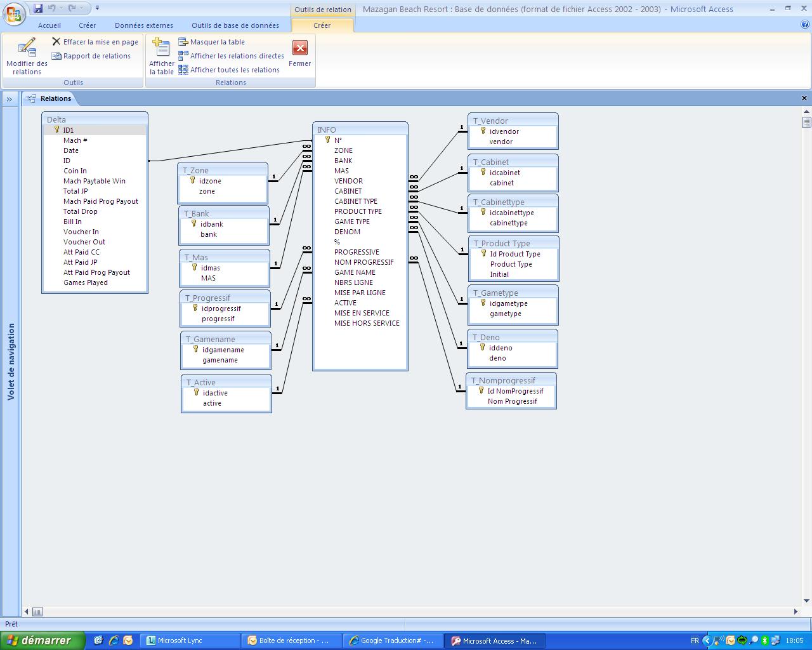
Task: Switch to Outils de base de données tab
Action: [x=235, y=25]
